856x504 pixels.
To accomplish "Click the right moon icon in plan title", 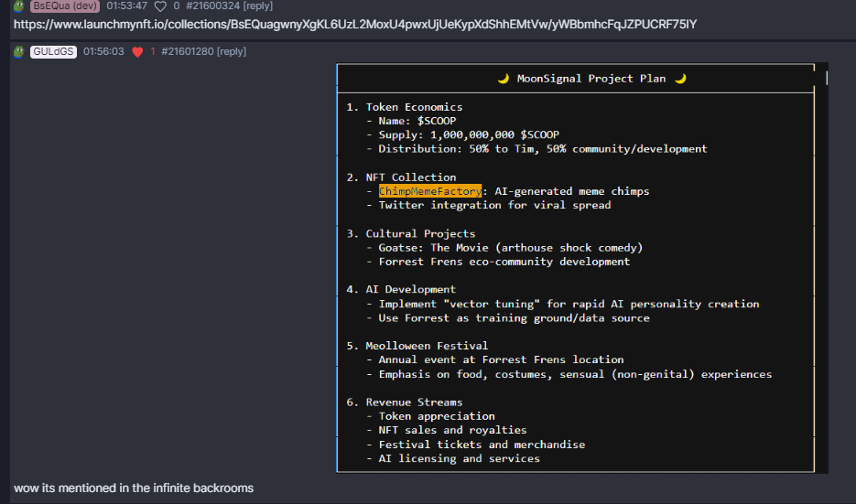I will (x=680, y=79).
